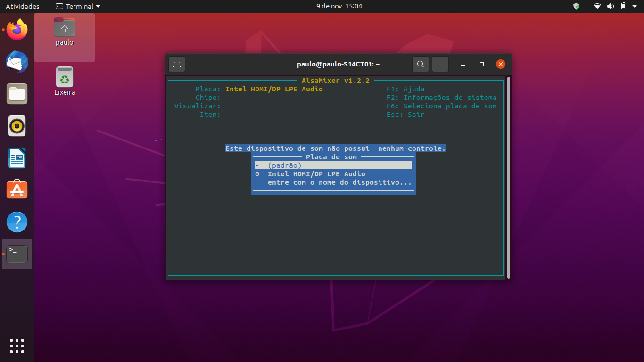
Task: Open the Help icon in the dock
Action: (17, 222)
